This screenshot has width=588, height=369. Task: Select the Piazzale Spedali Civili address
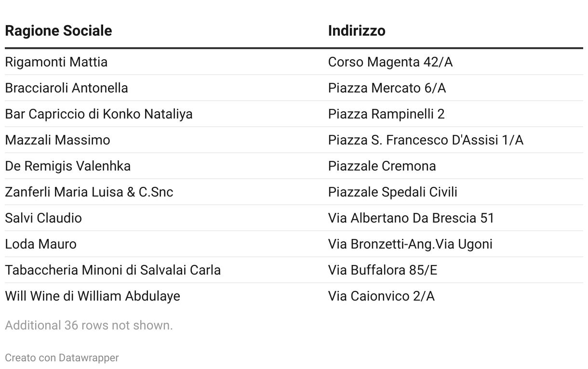coord(393,192)
